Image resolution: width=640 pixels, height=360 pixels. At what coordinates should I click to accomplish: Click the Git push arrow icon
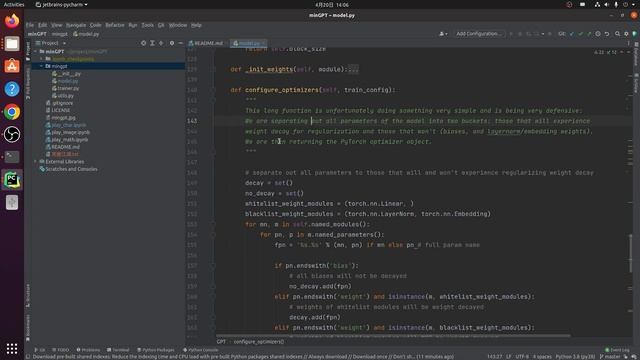(589, 34)
